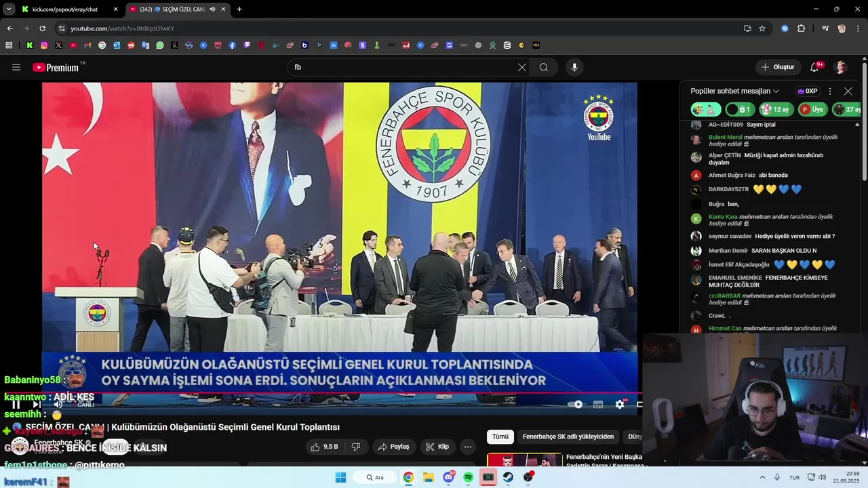
Task: Toggle subtitles in video player
Action: (598, 405)
